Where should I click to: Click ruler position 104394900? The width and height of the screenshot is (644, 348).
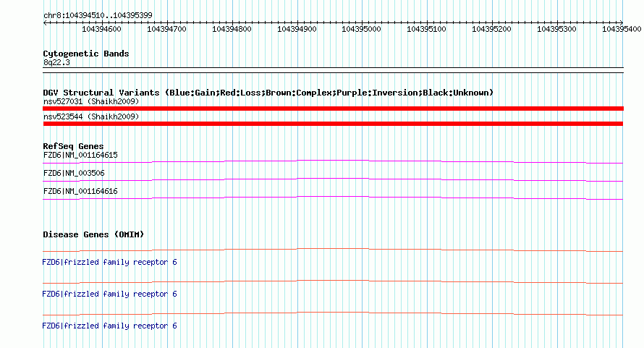[x=297, y=29]
